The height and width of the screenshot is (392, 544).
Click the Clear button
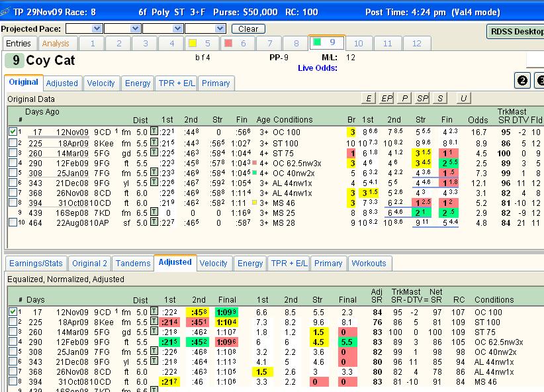point(248,29)
